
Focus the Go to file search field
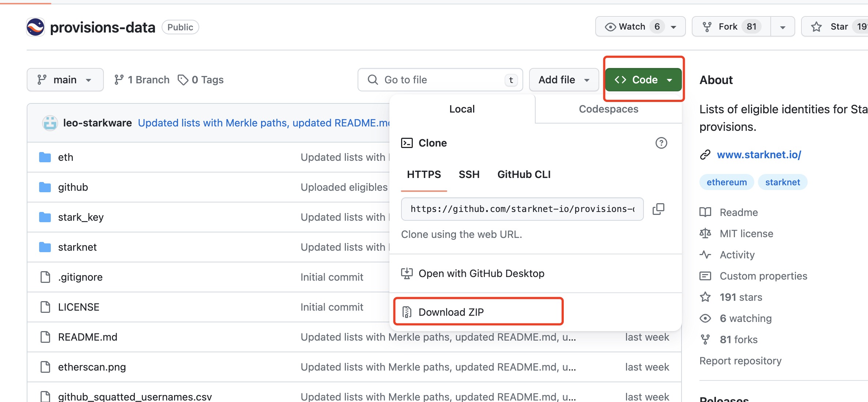pos(440,80)
